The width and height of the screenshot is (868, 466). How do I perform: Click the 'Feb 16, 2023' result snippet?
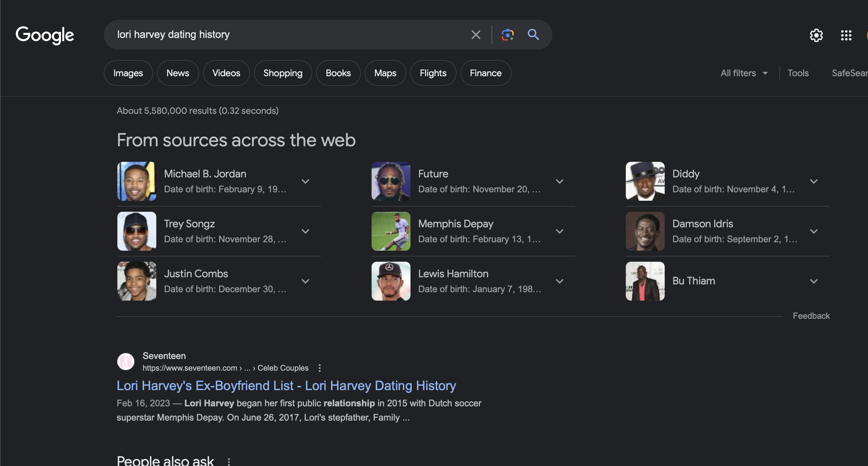pyautogui.click(x=299, y=410)
